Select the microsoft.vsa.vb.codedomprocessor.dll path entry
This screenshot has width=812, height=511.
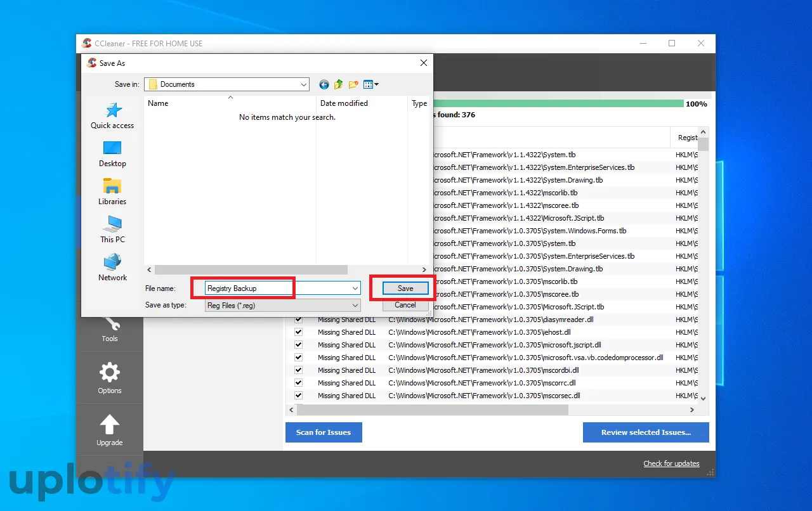(x=526, y=358)
